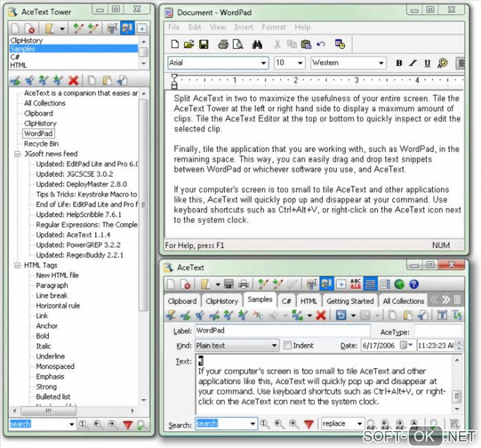Open Print Preview in WordPad
481x448 pixels.
[x=238, y=44]
